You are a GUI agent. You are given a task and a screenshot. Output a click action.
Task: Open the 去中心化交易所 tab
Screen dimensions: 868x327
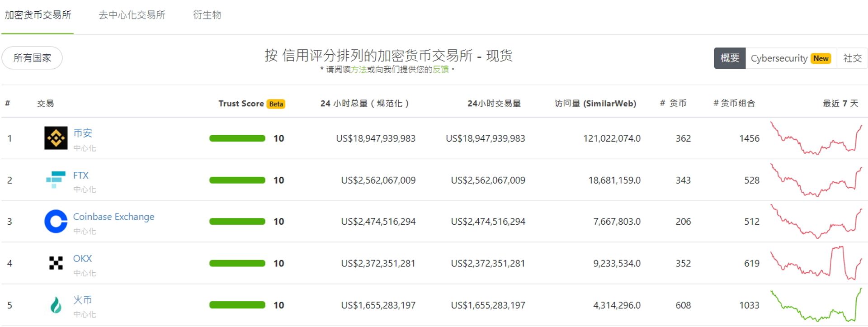click(132, 15)
